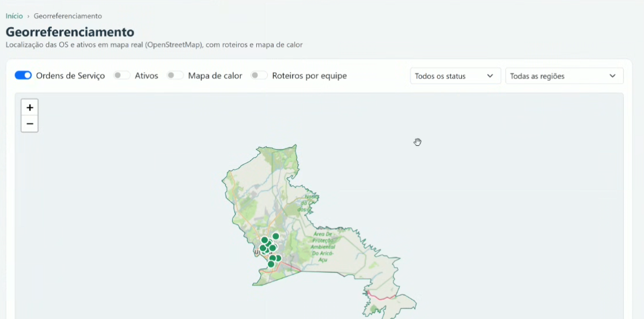Select the northernmost green service order marker
The width and height of the screenshot is (644, 319).
coord(275,236)
